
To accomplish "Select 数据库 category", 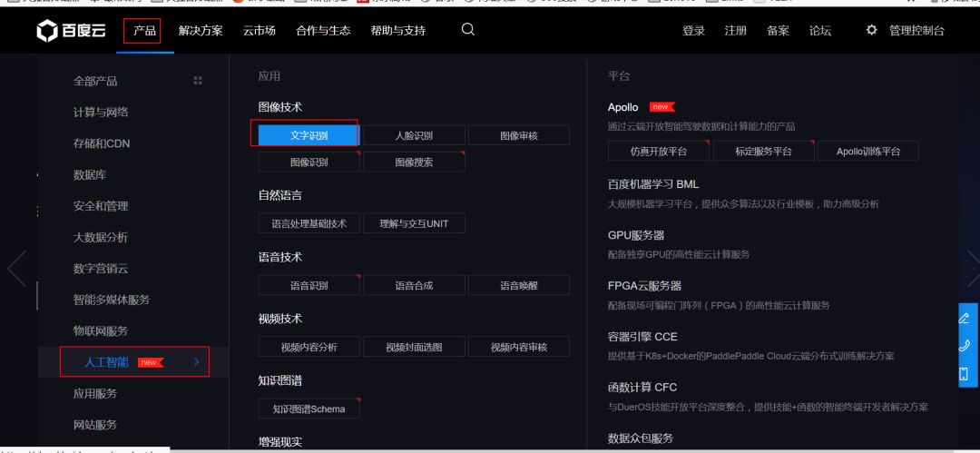I will click(89, 174).
